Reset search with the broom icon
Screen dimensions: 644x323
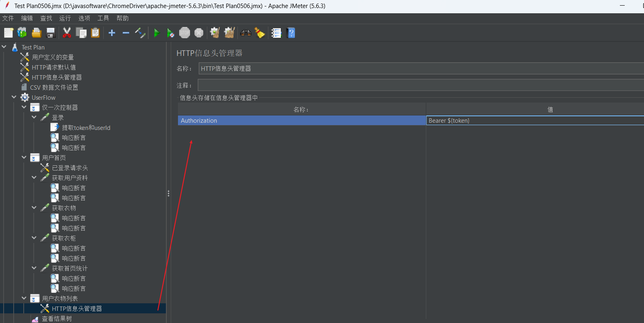coord(260,33)
